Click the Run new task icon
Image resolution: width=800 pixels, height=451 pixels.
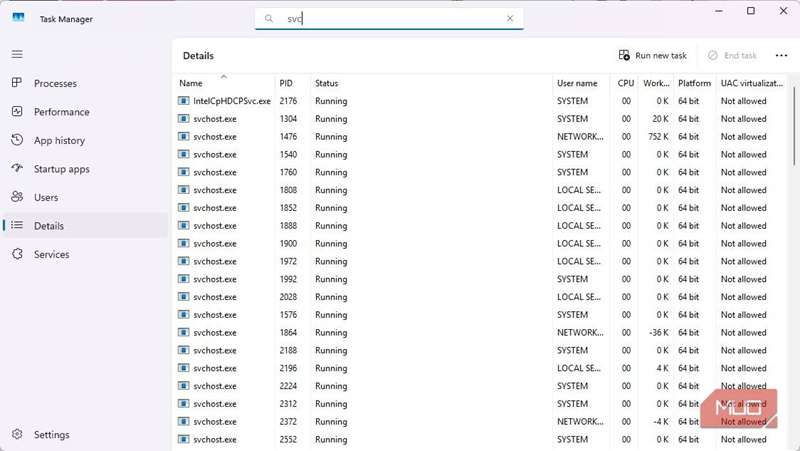coord(624,55)
